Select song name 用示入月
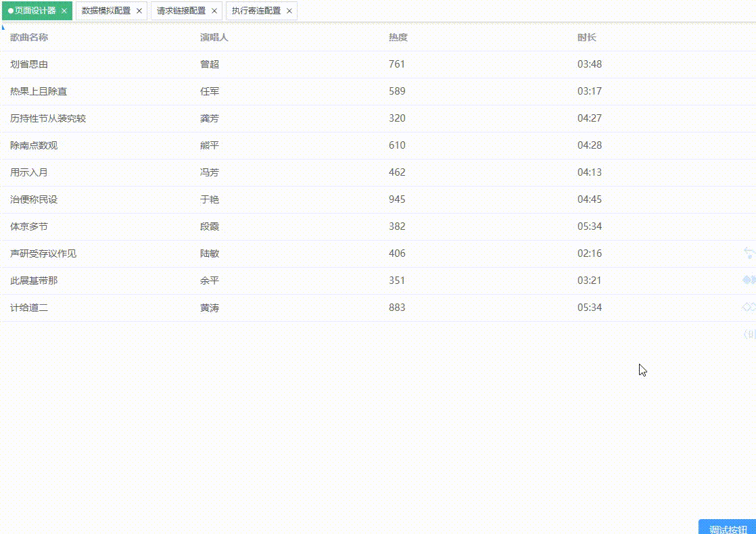 (29, 172)
